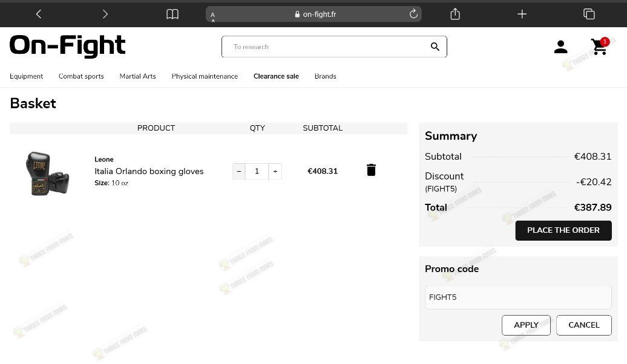The width and height of the screenshot is (627, 364).
Task: Cancel the promo code
Action: [x=584, y=325]
